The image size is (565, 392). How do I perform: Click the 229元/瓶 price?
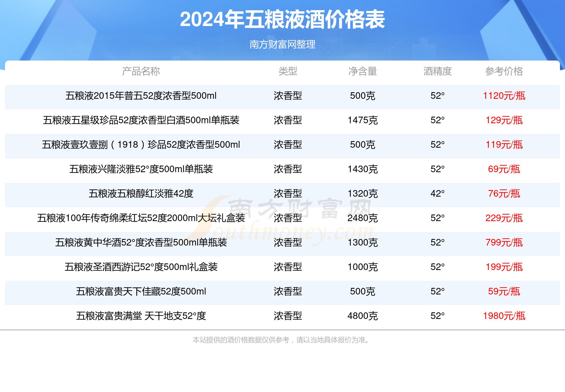pos(504,218)
